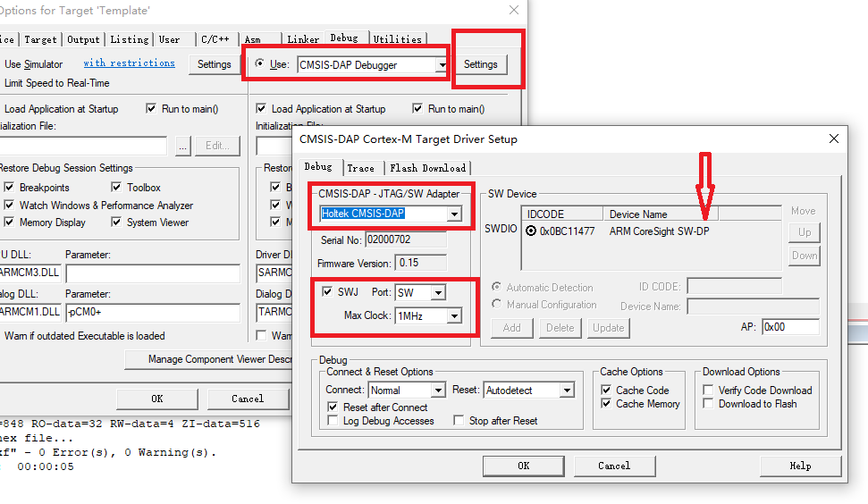Image resolution: width=868 pixels, height=504 pixels.
Task: Toggle debugger Load Application at Startup checkbox
Action: pyautogui.click(x=261, y=108)
